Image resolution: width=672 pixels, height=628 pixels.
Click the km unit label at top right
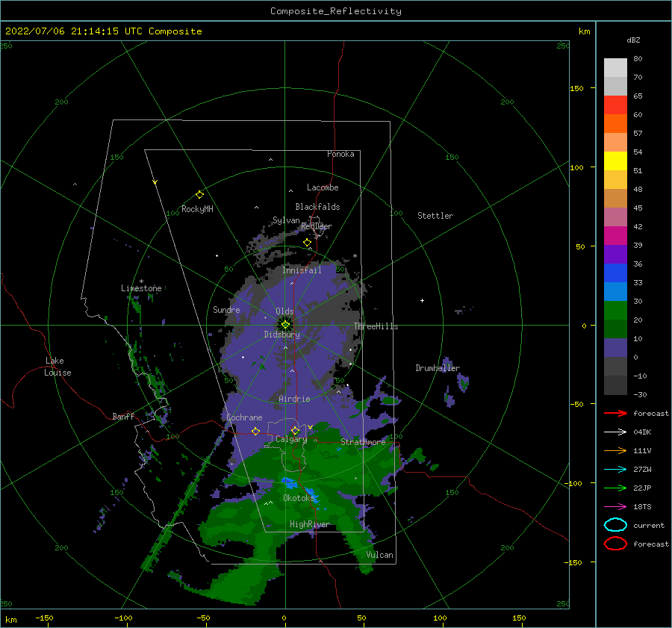coord(584,31)
